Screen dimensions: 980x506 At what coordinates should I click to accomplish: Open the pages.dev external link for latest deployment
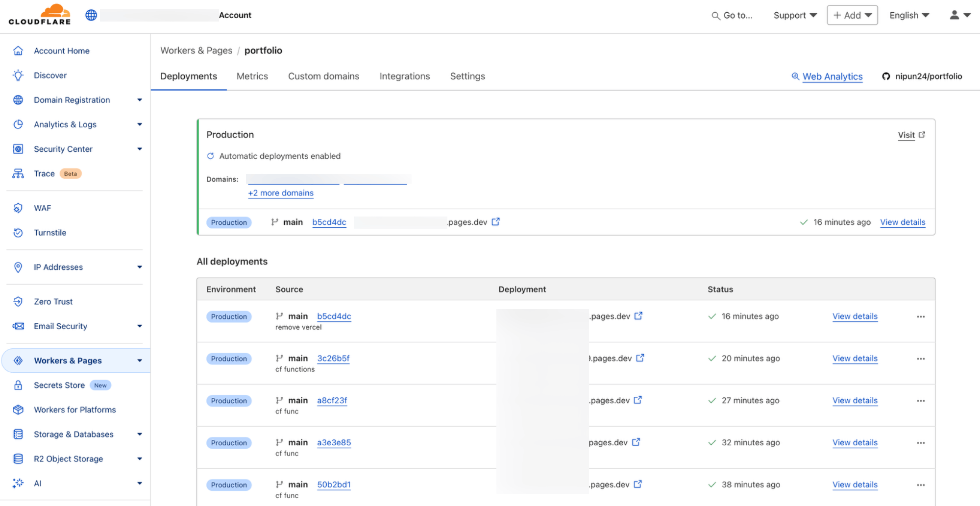point(496,221)
